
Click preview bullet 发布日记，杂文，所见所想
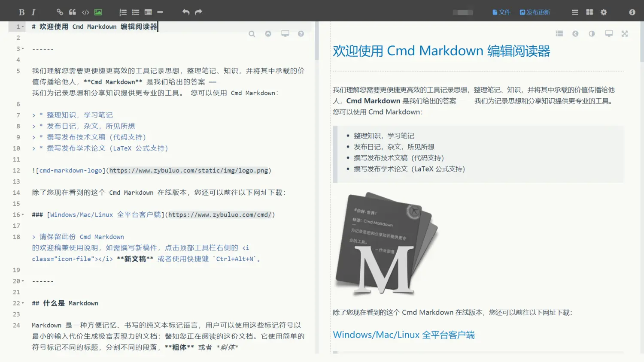pyautogui.click(x=394, y=147)
